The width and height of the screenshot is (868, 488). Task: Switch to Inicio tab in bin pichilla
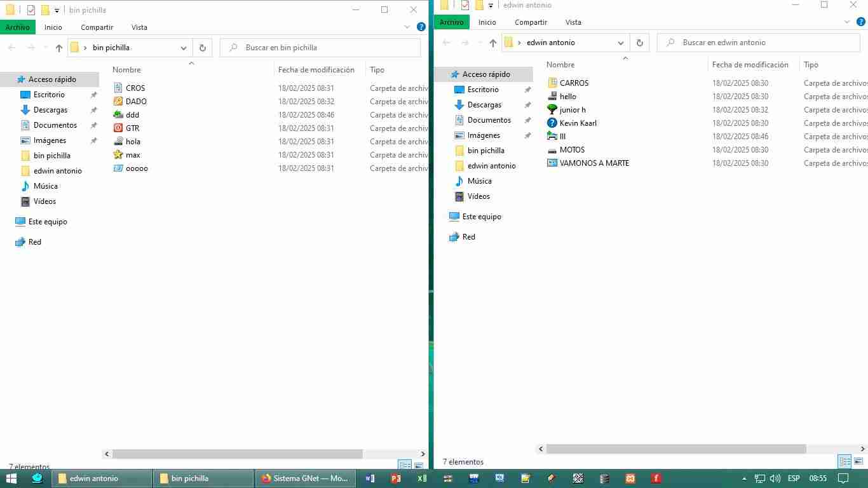(x=53, y=27)
